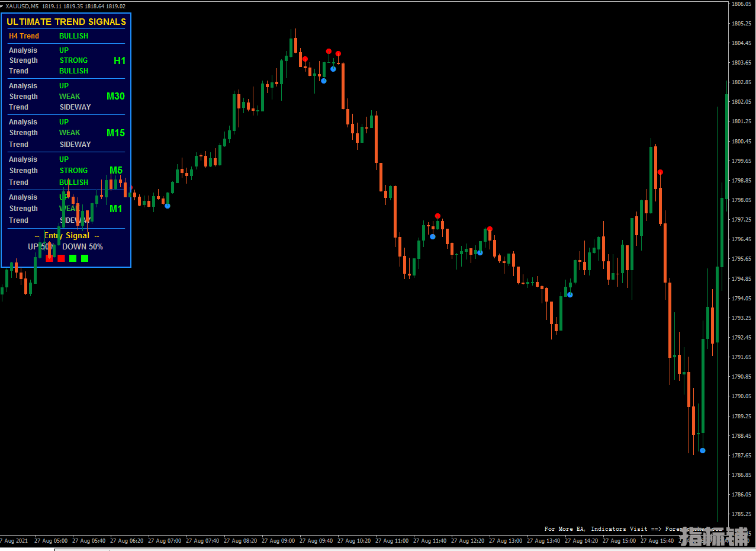Select the M1 timeframe label
The width and height of the screenshot is (756, 551).
pos(115,209)
